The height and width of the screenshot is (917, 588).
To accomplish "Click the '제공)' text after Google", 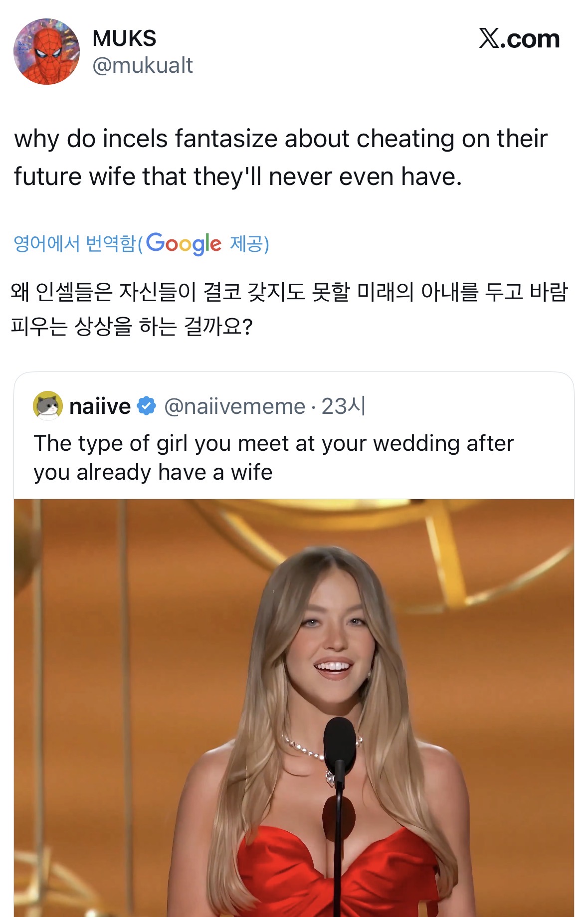I will [249, 243].
